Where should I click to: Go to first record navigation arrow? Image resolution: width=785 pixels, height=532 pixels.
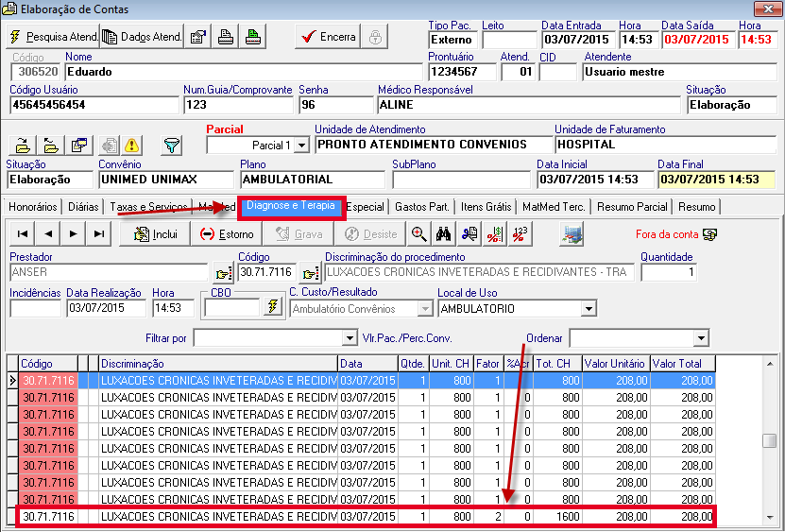[x=22, y=234]
